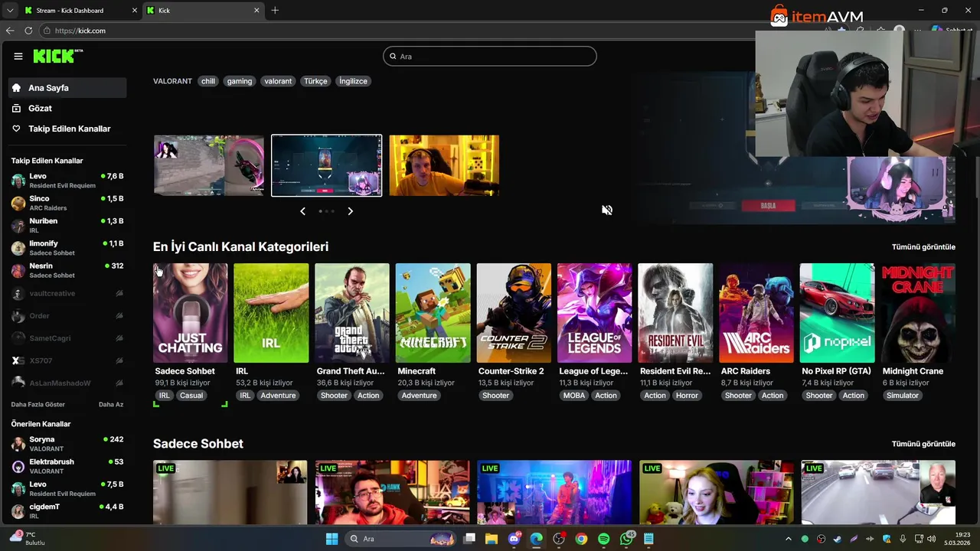This screenshot has height=551, width=980.
Task: Click the XS707 offline channel avatar
Action: (x=18, y=360)
